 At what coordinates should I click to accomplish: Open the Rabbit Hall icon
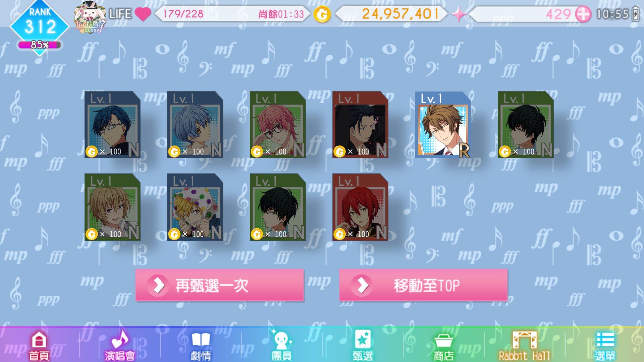tap(524, 346)
